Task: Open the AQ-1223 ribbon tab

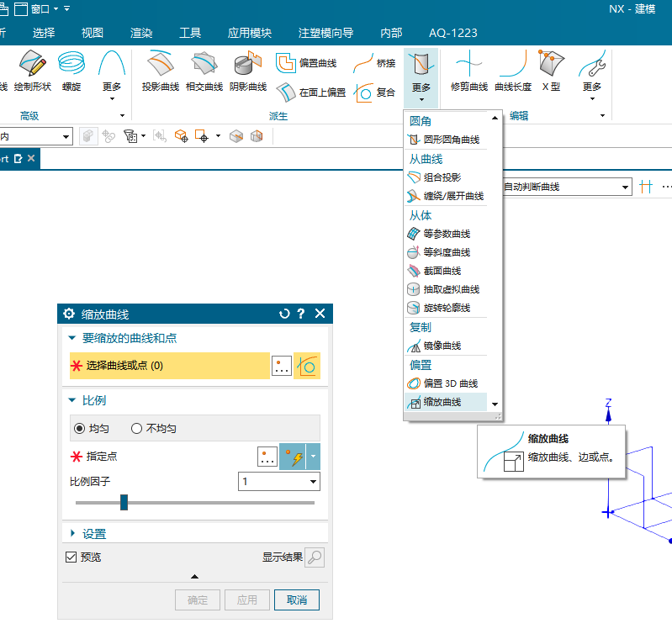Action: pos(453,33)
